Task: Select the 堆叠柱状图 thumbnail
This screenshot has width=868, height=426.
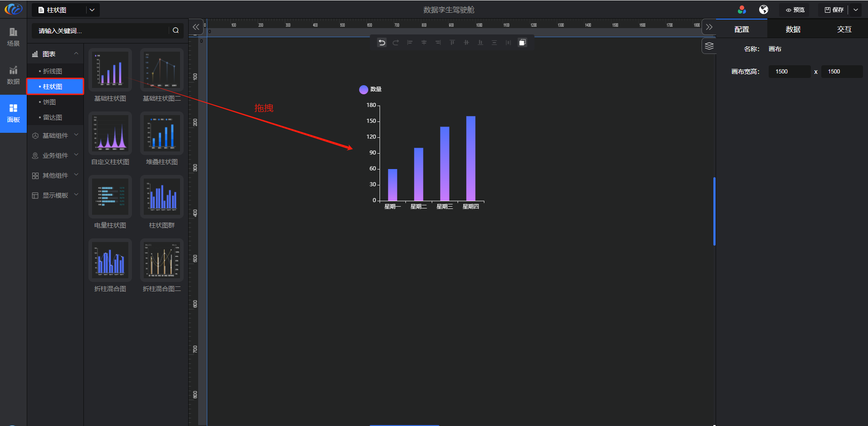Action: [x=162, y=133]
